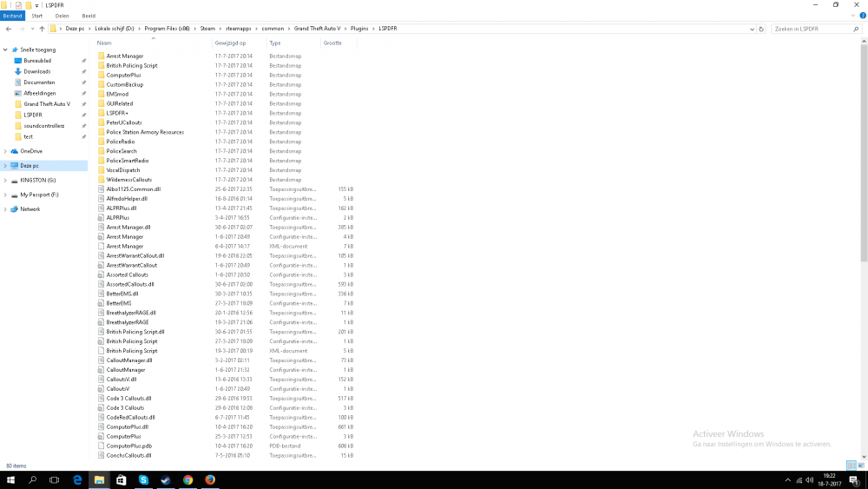Screen dimensions: 868x489
Task: Select the EMSmod folder icon
Action: point(102,94)
